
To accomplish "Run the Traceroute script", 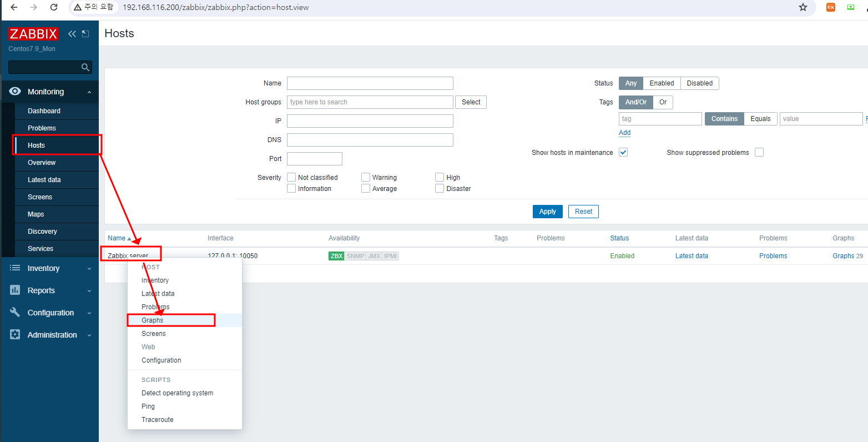I will tap(184, 420).
